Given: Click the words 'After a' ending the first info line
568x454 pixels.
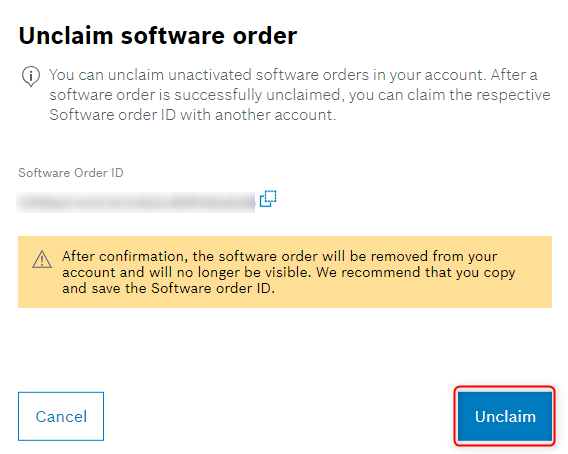Looking at the screenshot, I should (514, 75).
